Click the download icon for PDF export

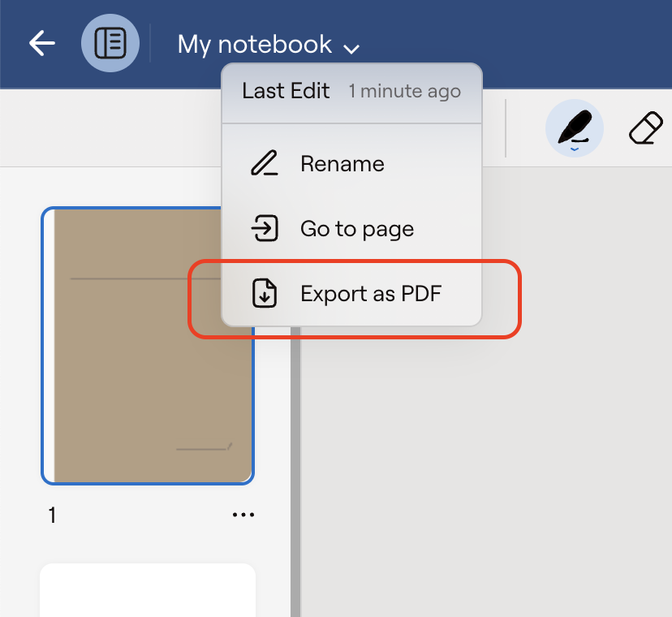pos(264,294)
